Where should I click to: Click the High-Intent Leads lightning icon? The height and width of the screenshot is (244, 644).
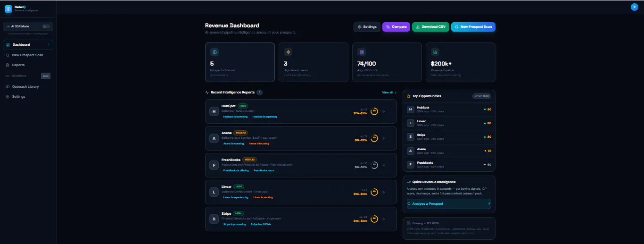click(x=288, y=52)
